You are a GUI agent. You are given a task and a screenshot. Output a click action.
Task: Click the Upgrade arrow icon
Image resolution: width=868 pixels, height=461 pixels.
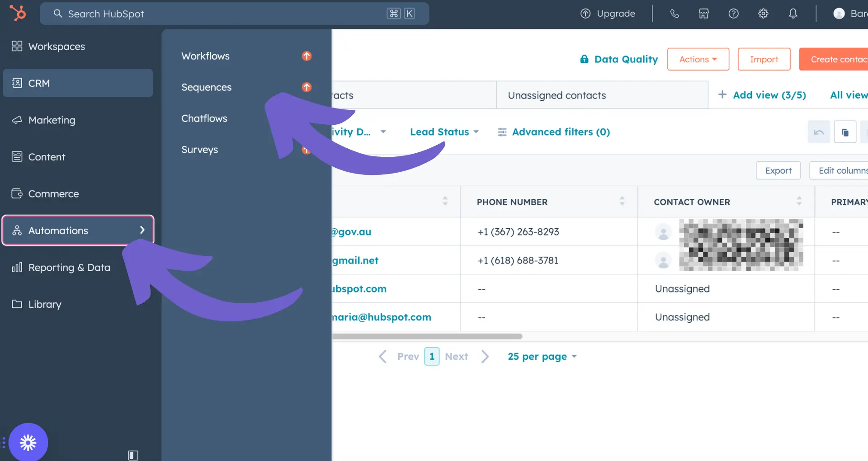pos(585,14)
